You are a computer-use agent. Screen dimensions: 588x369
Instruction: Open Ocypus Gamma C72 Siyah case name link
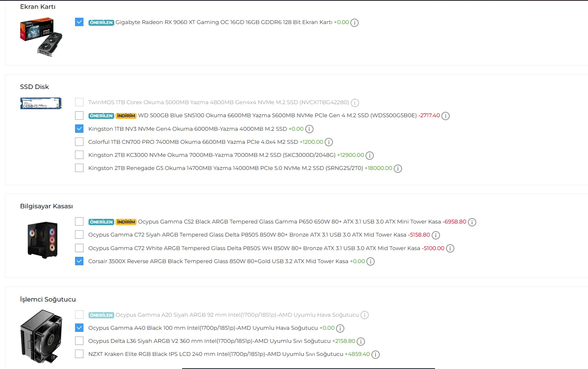[247, 235]
